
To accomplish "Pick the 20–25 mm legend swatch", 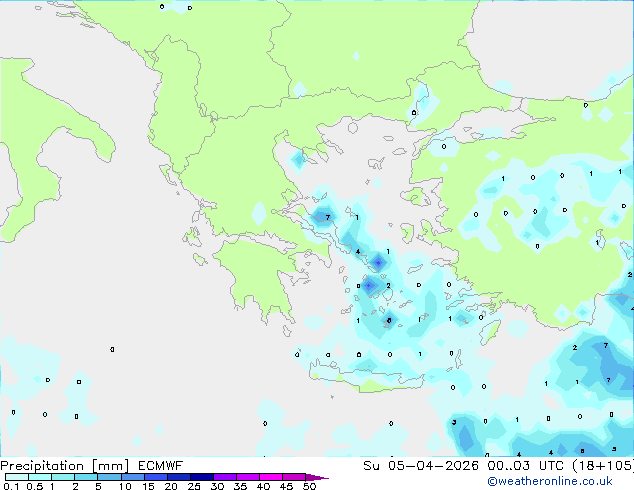I will (179, 477).
